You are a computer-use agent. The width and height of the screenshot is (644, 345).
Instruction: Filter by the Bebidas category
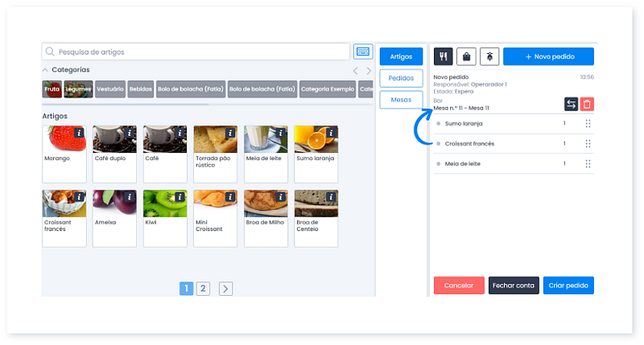[140, 89]
